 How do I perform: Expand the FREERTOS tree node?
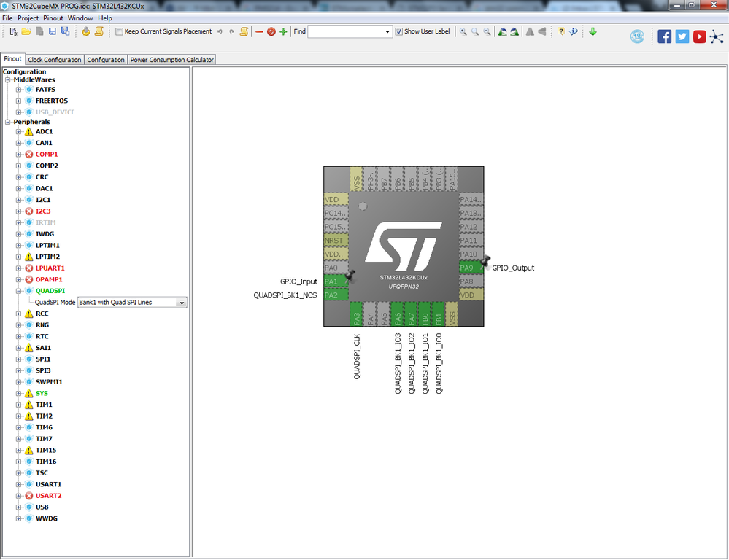tap(18, 101)
